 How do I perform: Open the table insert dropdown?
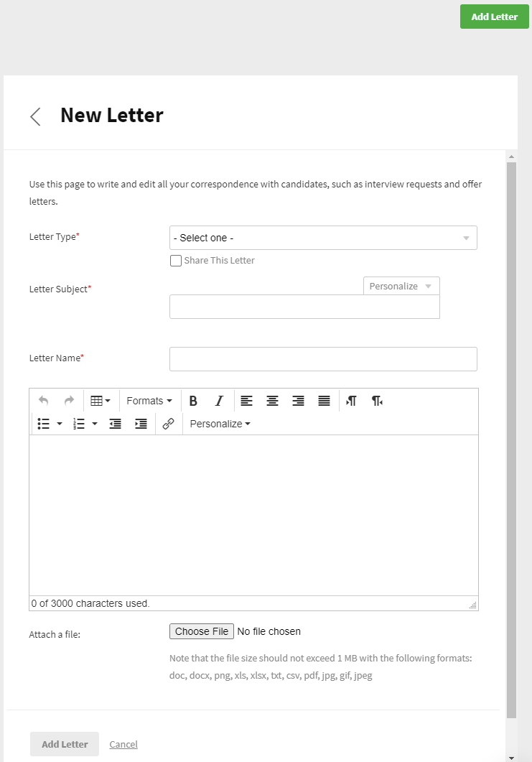101,401
